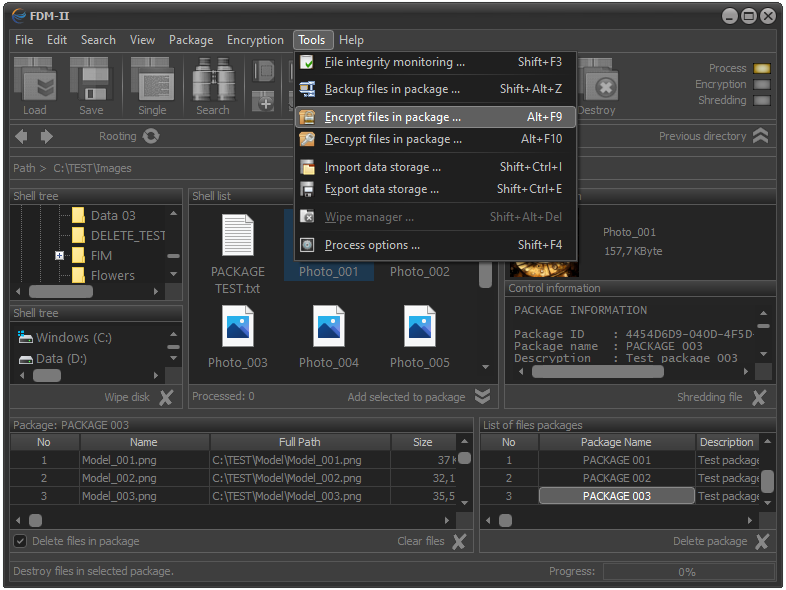Open the Help menu

351,40
